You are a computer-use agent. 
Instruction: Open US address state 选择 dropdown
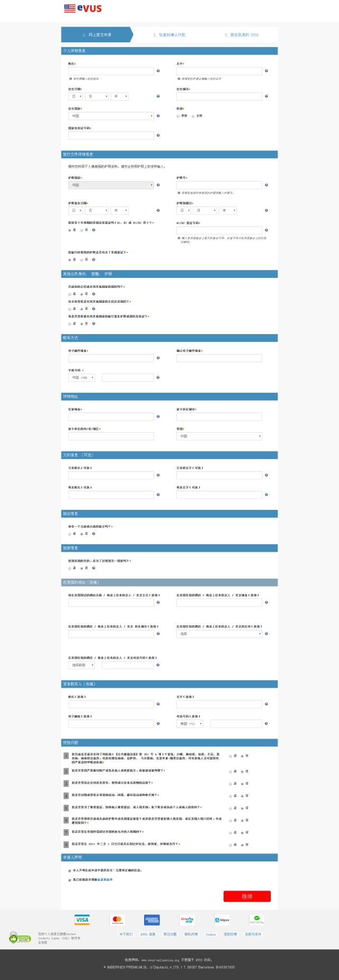(219, 634)
